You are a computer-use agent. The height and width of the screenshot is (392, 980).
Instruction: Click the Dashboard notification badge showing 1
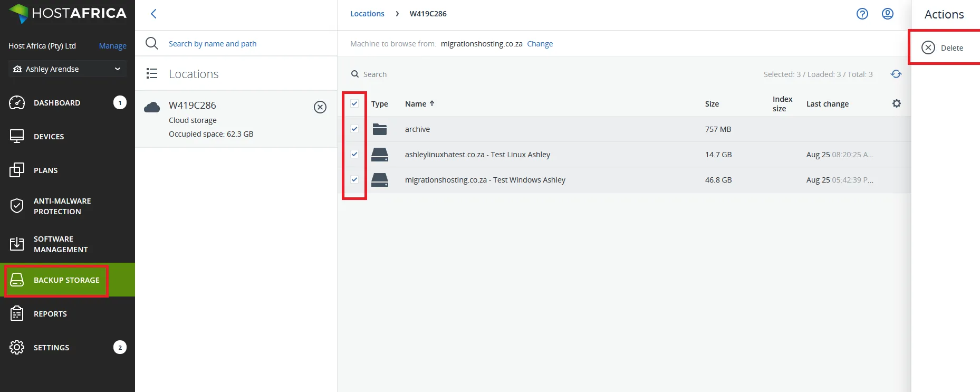click(120, 102)
